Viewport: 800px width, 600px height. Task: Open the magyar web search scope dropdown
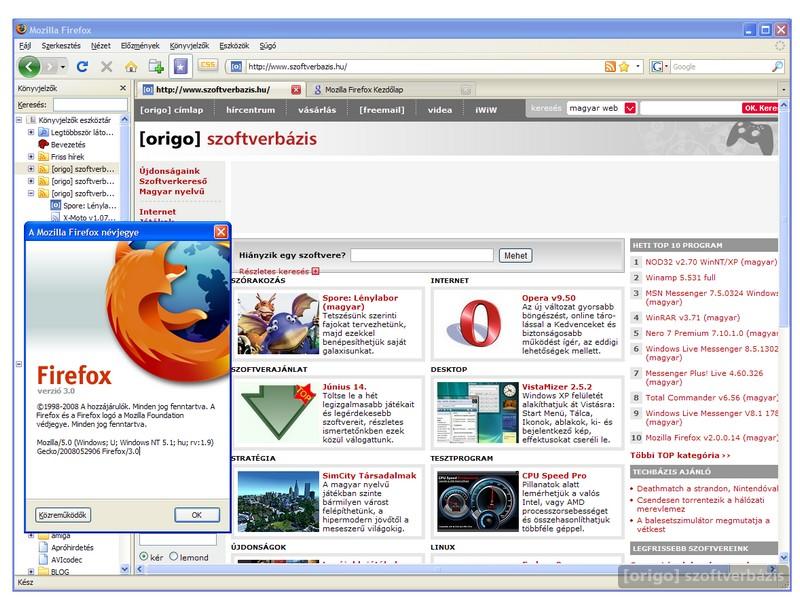[x=630, y=108]
